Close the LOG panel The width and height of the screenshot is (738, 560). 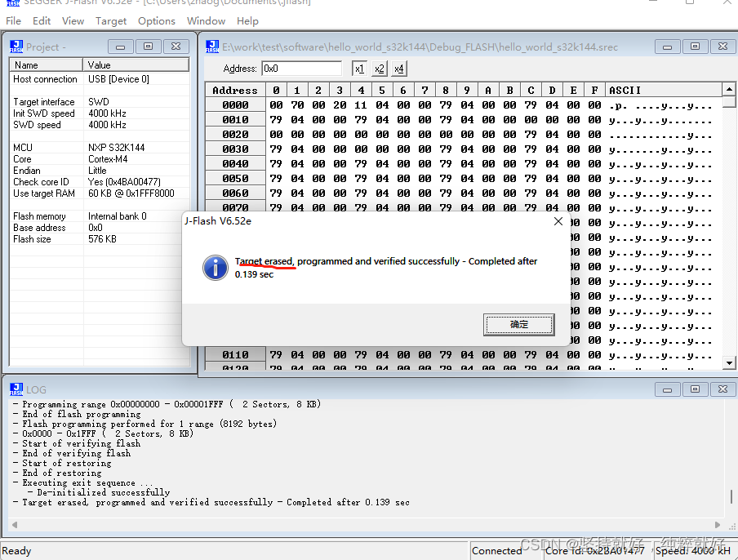tap(723, 389)
